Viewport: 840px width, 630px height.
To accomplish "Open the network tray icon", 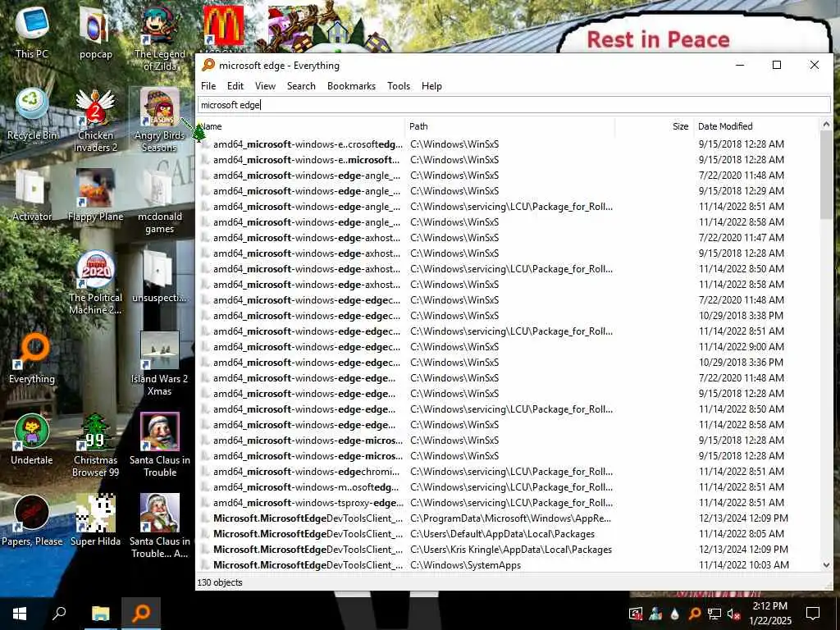I will tap(714, 614).
